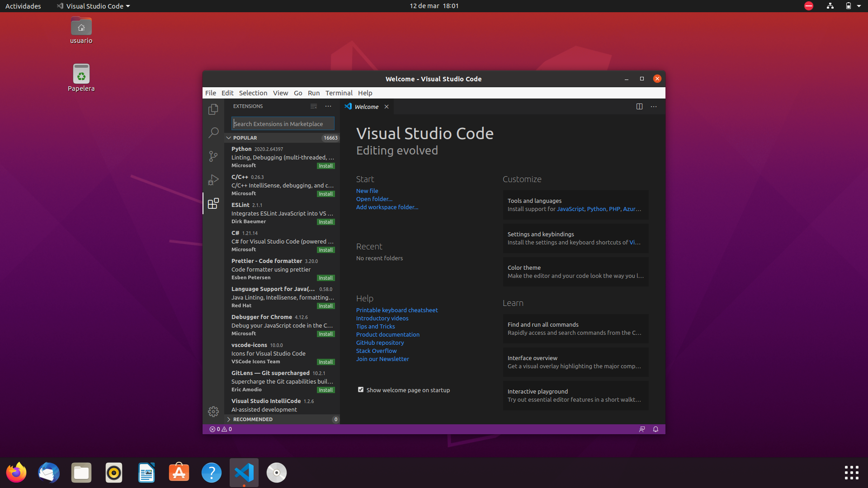Select the Debugger for Chrome extension entry
This screenshot has height=488, width=868.
[282, 325]
